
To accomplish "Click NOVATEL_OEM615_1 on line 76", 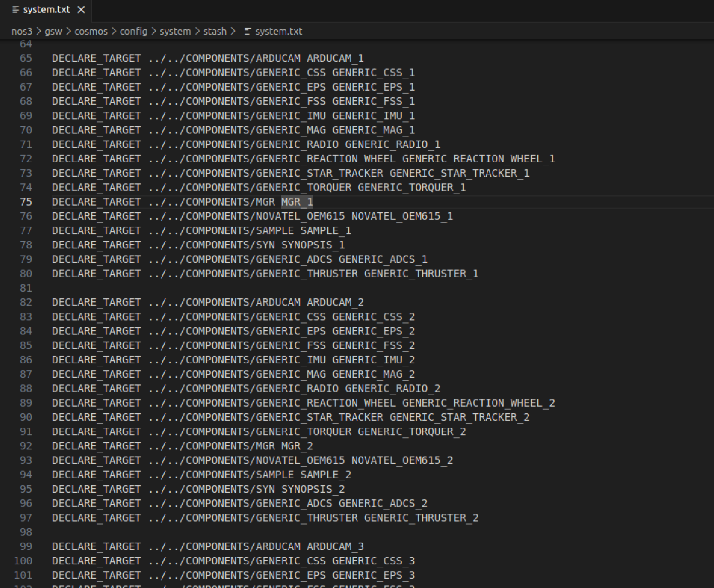I will [x=402, y=216].
